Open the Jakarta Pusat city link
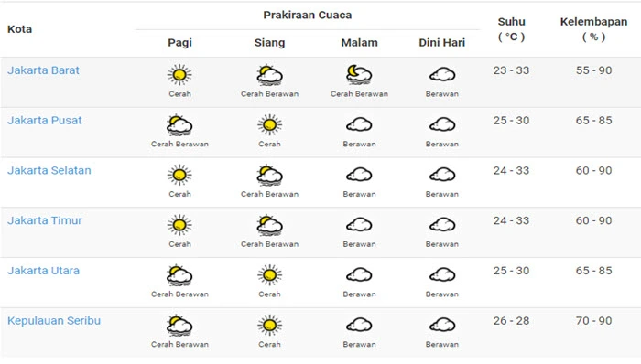 [45, 121]
